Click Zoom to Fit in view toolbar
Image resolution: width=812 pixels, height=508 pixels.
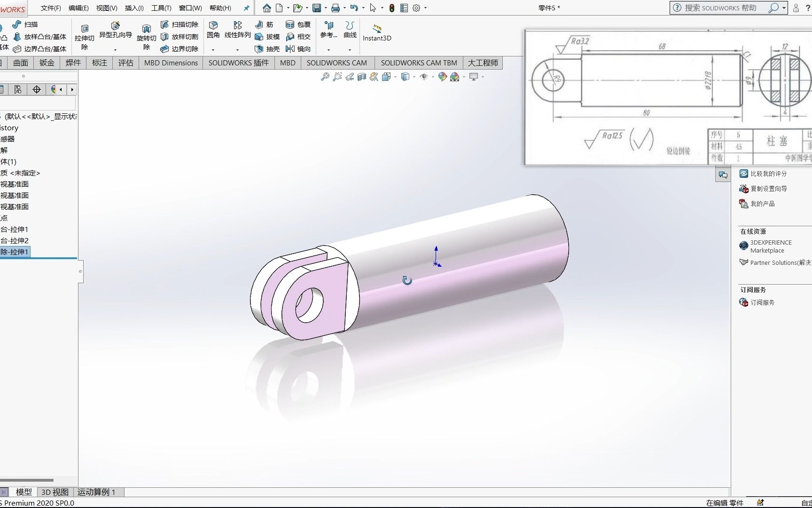pyautogui.click(x=325, y=77)
